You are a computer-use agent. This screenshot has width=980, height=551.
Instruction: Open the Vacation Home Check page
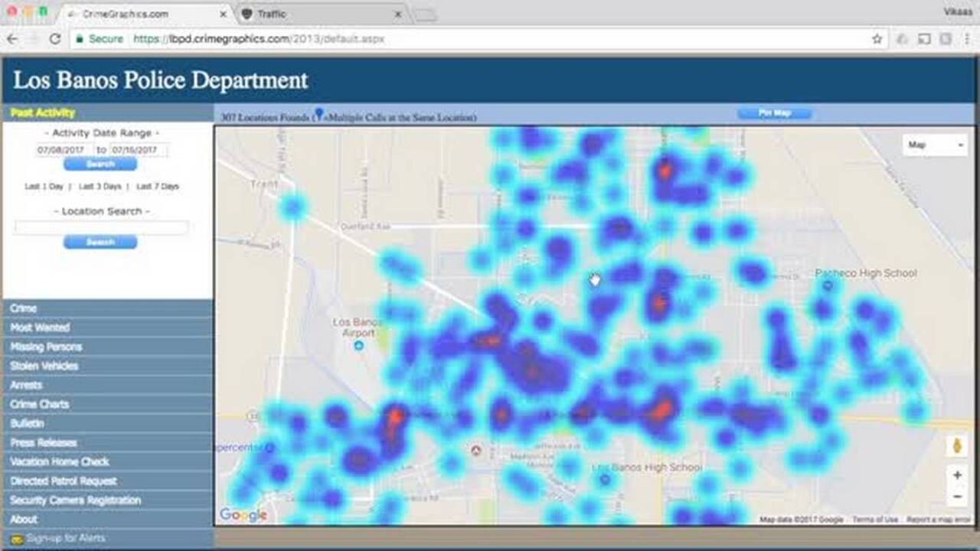coord(107,461)
